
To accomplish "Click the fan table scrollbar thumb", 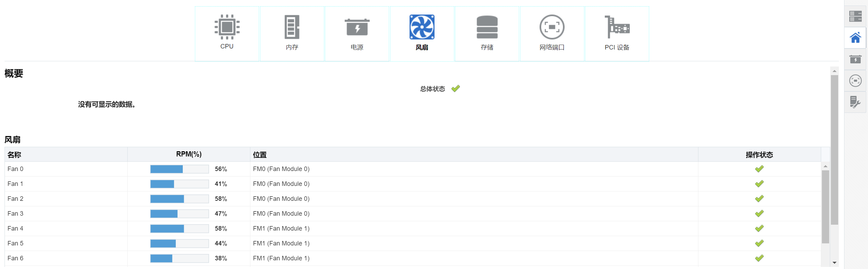I will pyautogui.click(x=825, y=207).
